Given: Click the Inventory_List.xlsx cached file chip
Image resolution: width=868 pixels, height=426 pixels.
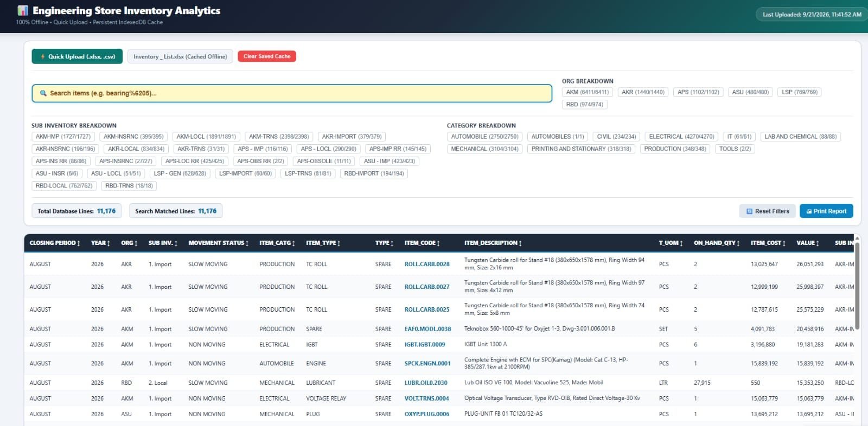Looking at the screenshot, I should [180, 56].
